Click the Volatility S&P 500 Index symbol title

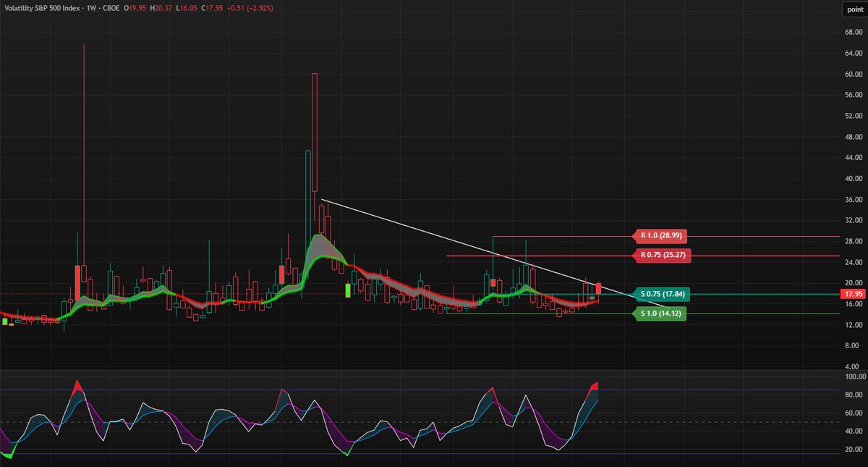[x=42, y=8]
